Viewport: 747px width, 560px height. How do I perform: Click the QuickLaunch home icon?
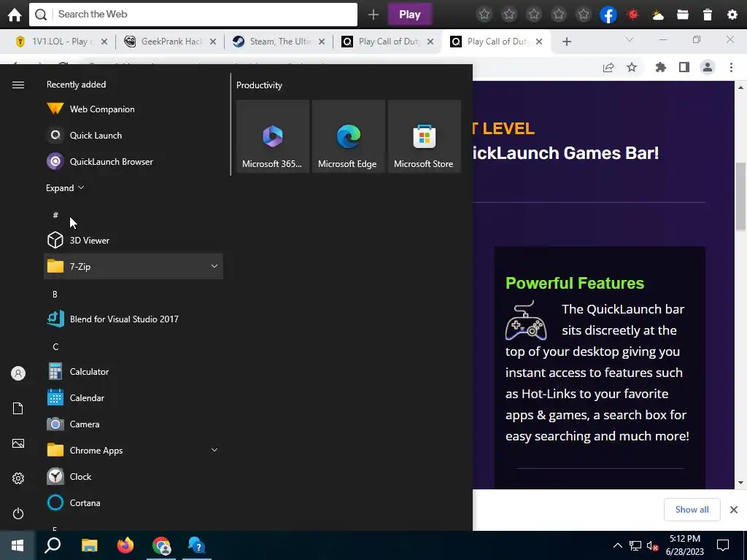15,15
